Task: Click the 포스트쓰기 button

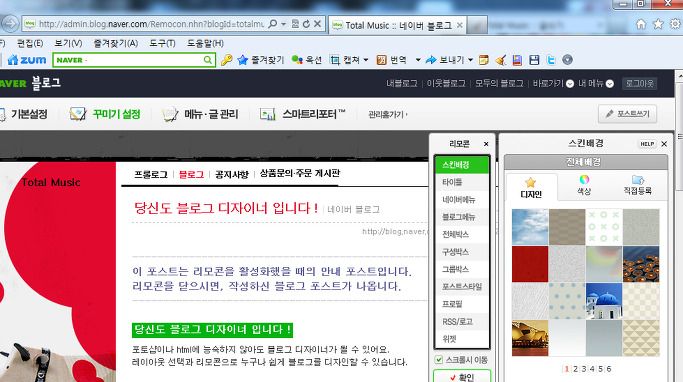Action: tap(628, 114)
